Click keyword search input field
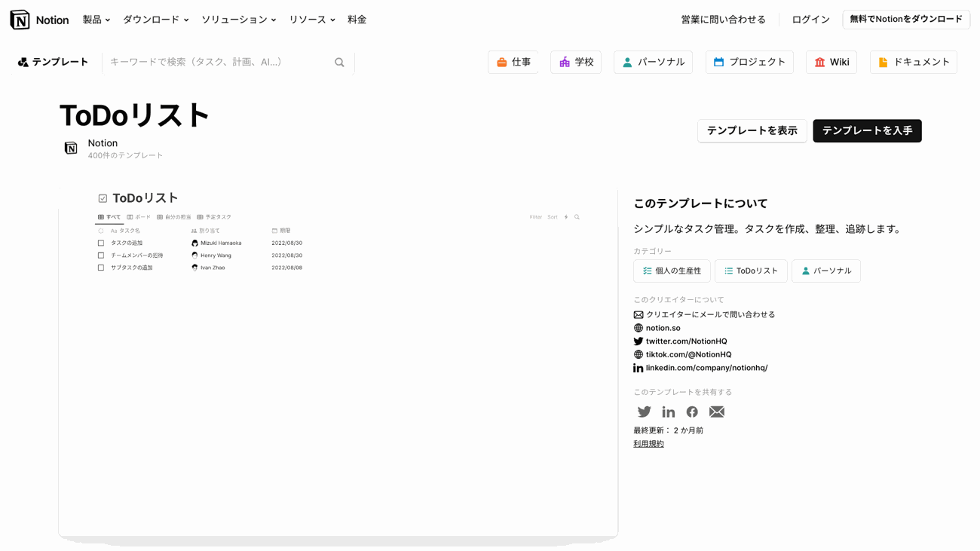The width and height of the screenshot is (980, 551). [219, 63]
